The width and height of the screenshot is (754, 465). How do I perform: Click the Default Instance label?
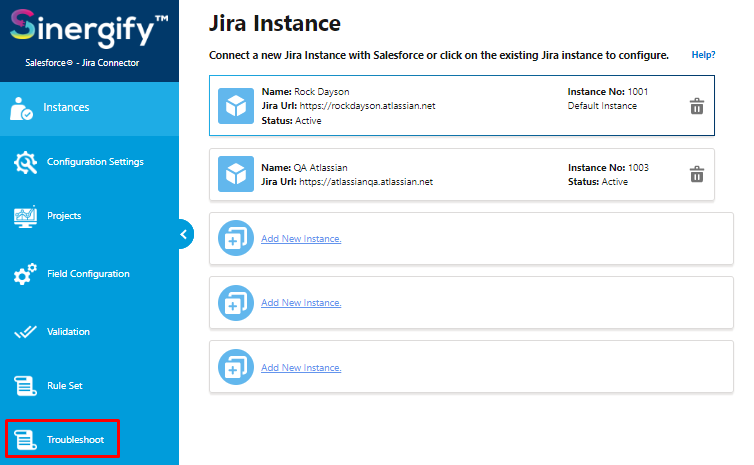pos(602,106)
